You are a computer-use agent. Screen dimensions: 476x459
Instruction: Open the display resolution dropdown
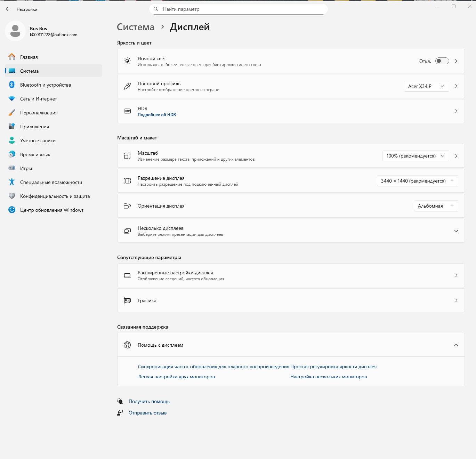pos(418,181)
